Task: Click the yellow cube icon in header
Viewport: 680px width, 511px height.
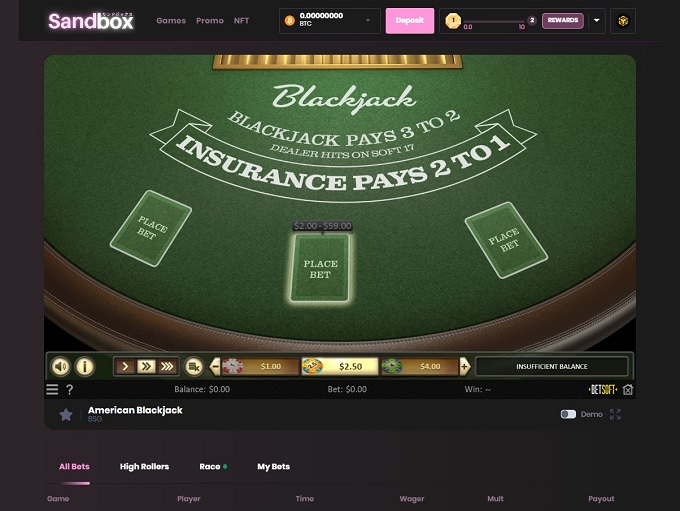Action: 623,21
